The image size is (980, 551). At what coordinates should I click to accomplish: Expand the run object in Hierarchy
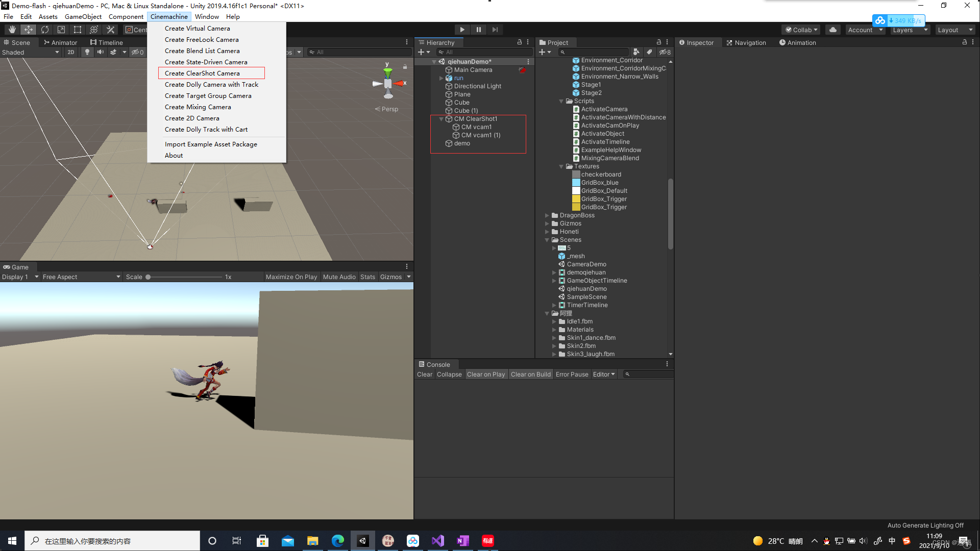coord(442,78)
